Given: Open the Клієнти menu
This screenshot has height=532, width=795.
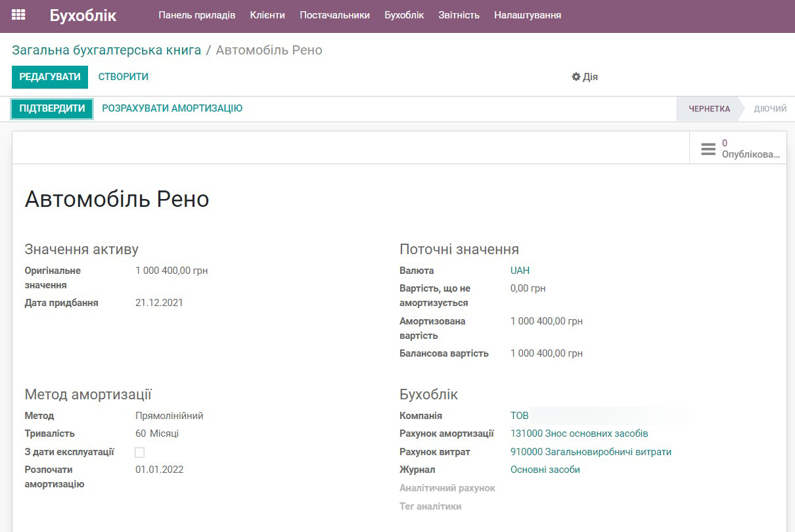Looking at the screenshot, I should (267, 14).
